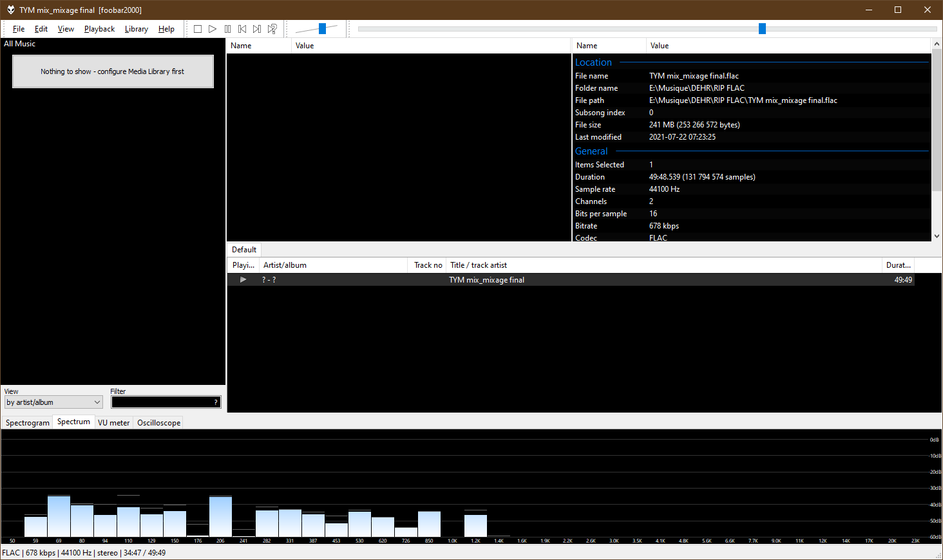Click 'Nothing to show - configure Media Library first'
943x560 pixels.
point(113,71)
